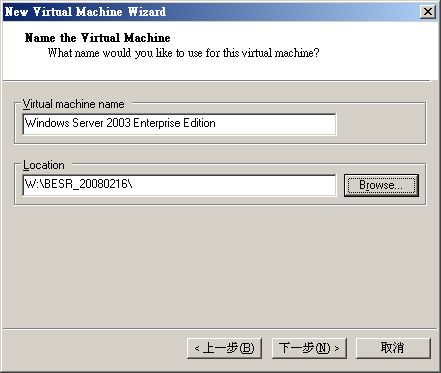Proceed using the 下一步(N) button
The width and height of the screenshot is (441, 373).
[x=309, y=348]
